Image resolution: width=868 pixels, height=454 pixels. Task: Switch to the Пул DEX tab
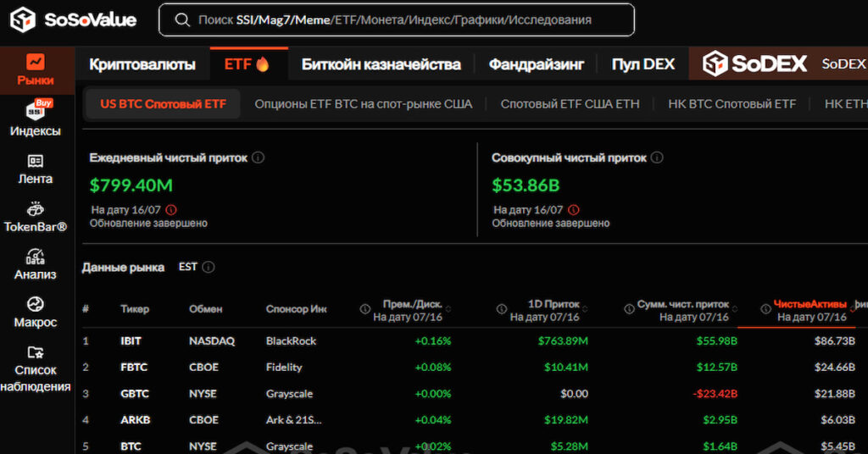pyautogui.click(x=643, y=64)
